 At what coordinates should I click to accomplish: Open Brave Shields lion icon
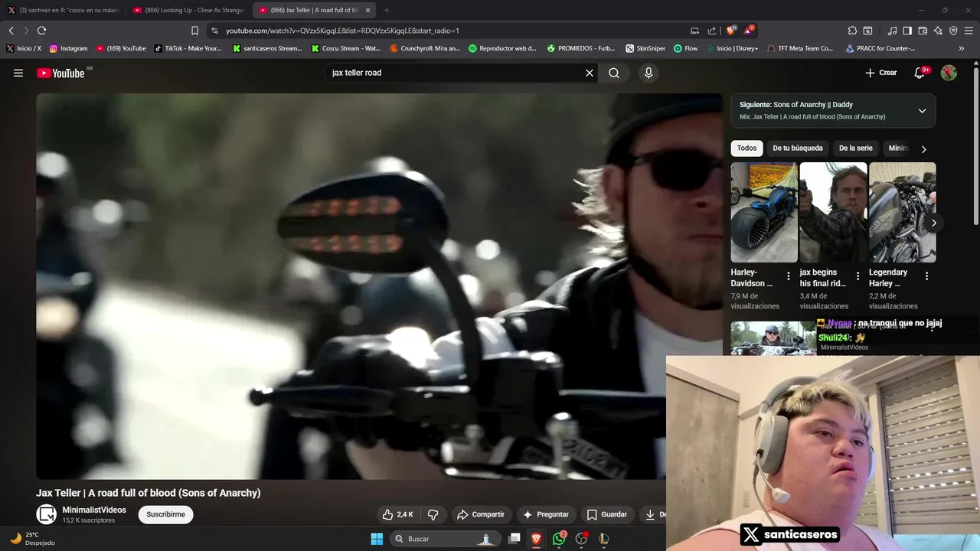730,31
